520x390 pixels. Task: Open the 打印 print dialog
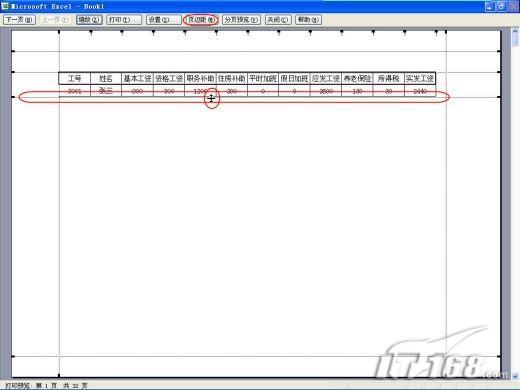click(x=124, y=20)
